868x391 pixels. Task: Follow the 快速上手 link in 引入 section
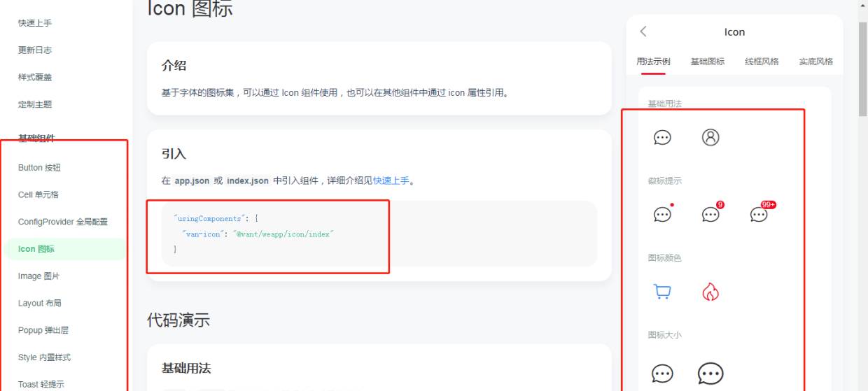coord(391,180)
